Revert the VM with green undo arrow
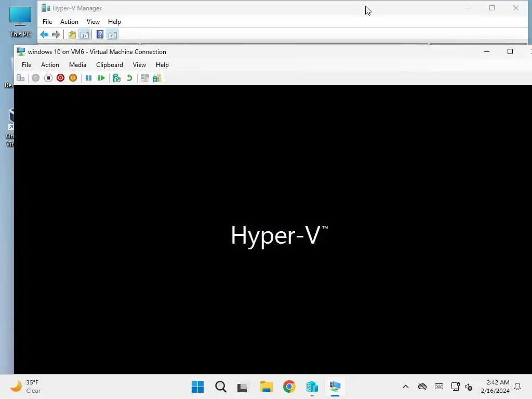 point(129,78)
